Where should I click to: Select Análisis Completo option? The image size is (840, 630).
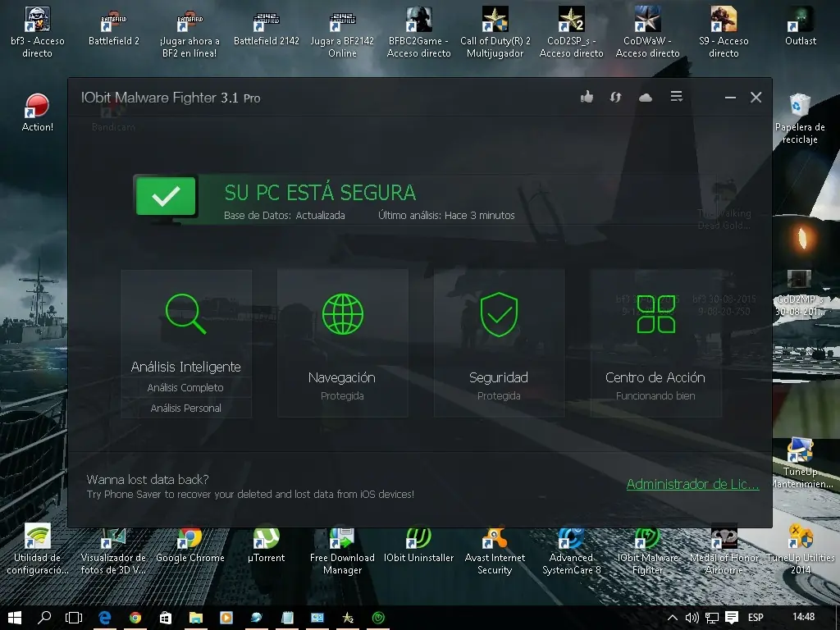click(185, 387)
